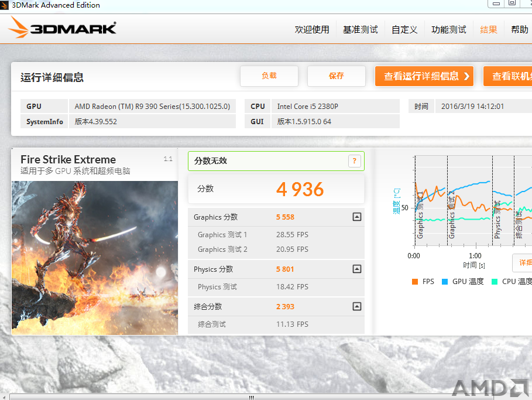Image resolution: width=532 pixels, height=400 pixels.
Task: Click the 分数无效 notice box
Action: [276, 161]
